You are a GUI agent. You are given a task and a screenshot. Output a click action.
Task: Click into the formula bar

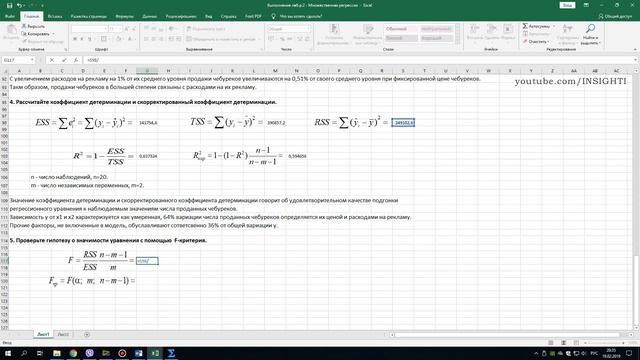pyautogui.click(x=357, y=60)
